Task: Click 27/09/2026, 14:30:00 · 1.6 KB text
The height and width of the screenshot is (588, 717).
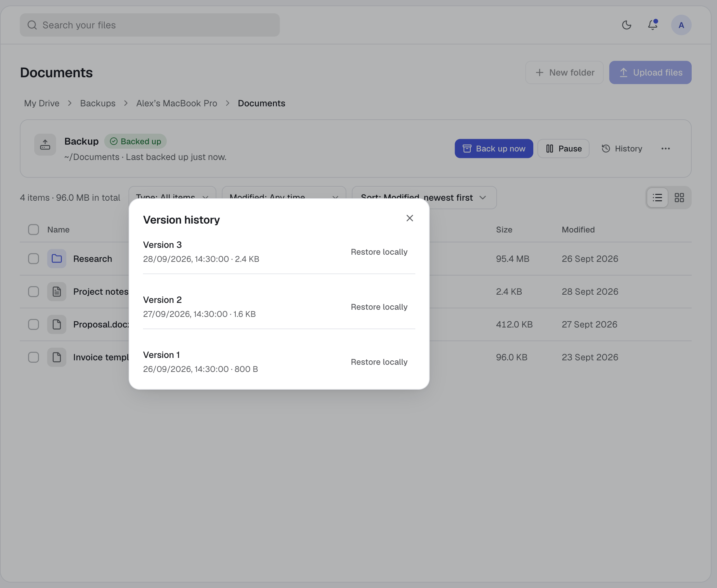Action: 199,314
